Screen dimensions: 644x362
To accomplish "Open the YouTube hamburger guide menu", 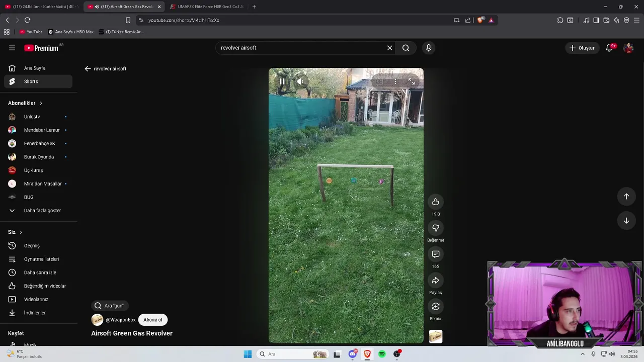I will click(x=12, y=48).
